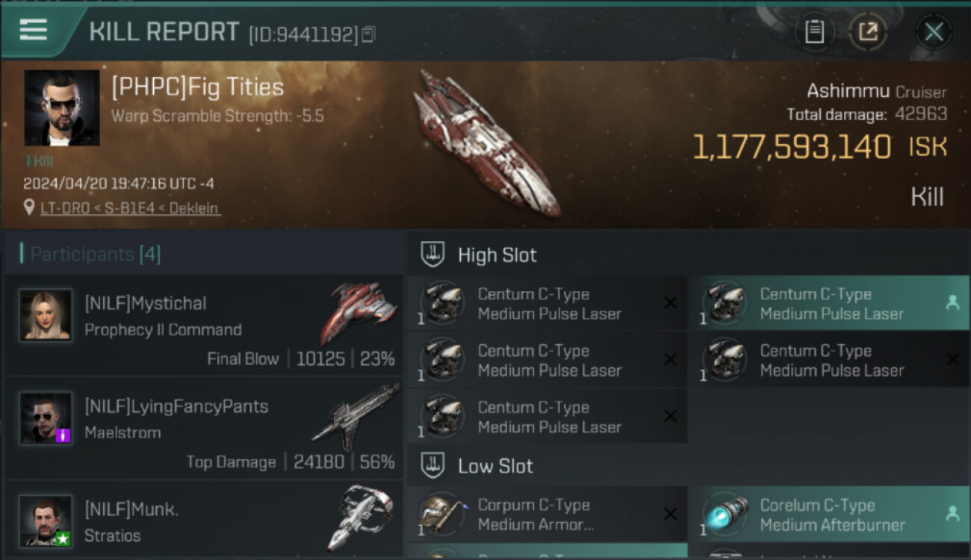Viewport: 971px width, 560px height.
Task: Click the Maelstrom ship icon
Action: click(x=356, y=415)
